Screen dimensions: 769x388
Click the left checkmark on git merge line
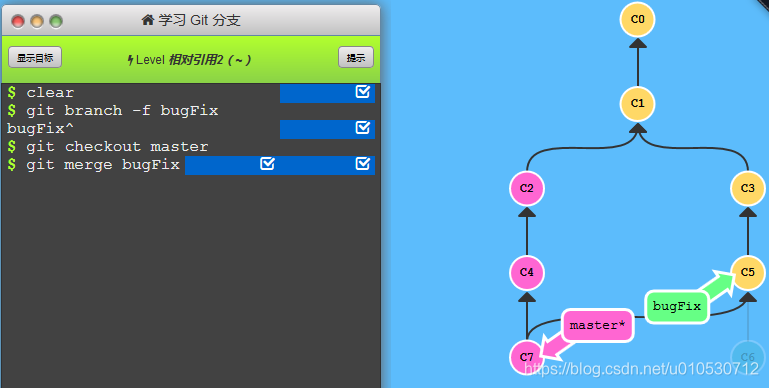pos(267,163)
